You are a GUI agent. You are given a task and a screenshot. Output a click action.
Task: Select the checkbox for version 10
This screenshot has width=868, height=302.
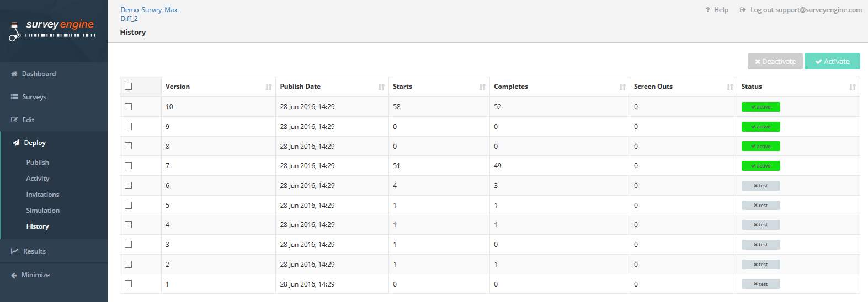[129, 107]
